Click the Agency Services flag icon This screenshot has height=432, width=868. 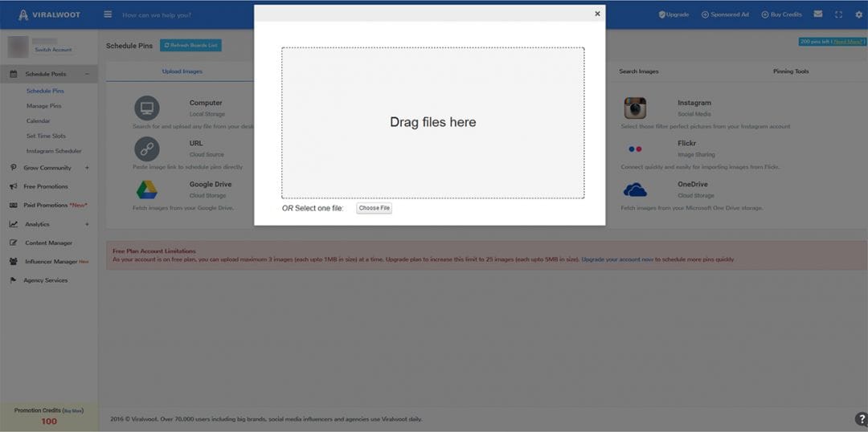pyautogui.click(x=14, y=280)
